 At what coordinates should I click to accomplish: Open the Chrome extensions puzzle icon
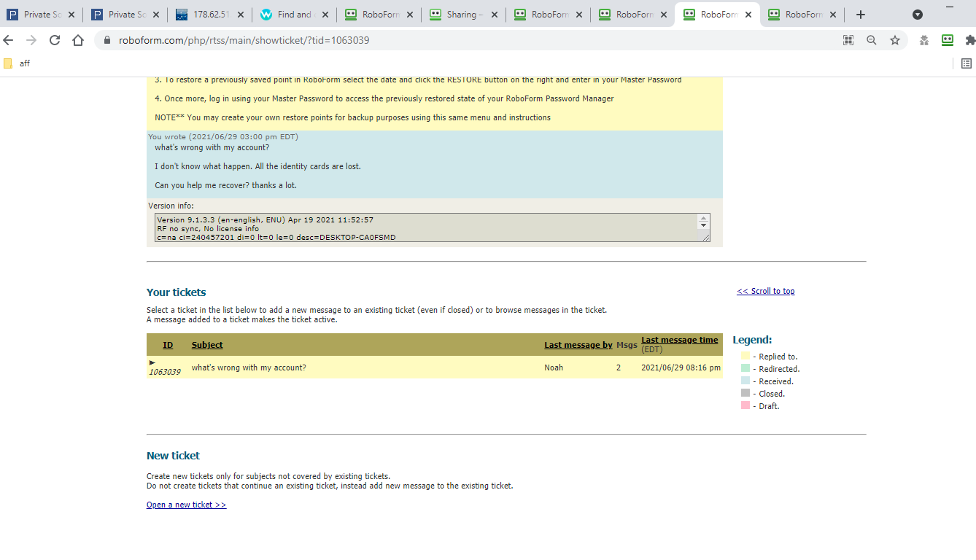click(x=969, y=40)
